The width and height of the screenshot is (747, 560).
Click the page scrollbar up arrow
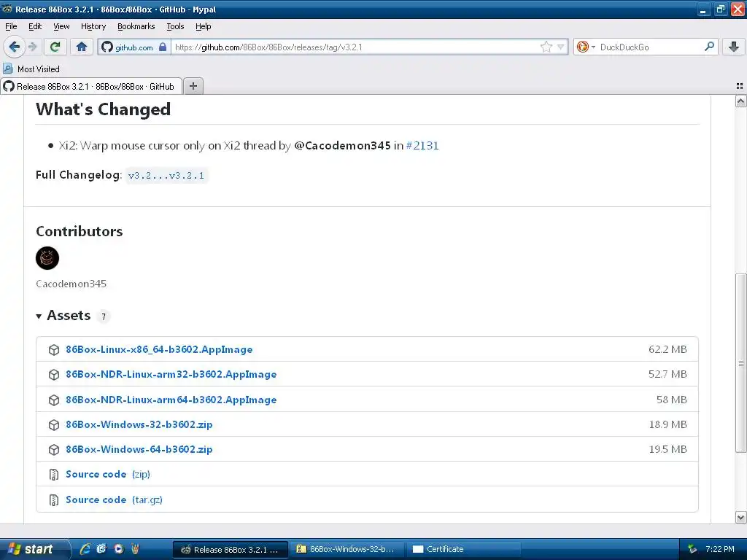coord(740,101)
